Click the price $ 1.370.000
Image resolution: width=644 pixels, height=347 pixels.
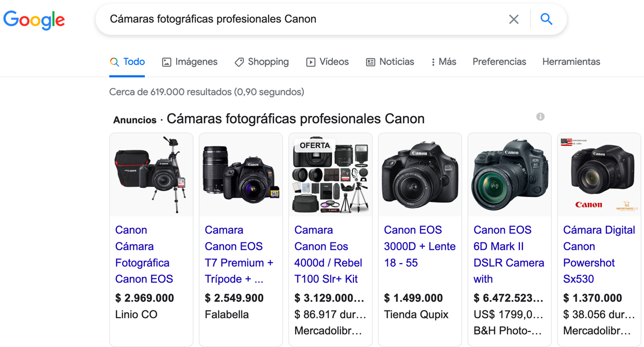(592, 298)
